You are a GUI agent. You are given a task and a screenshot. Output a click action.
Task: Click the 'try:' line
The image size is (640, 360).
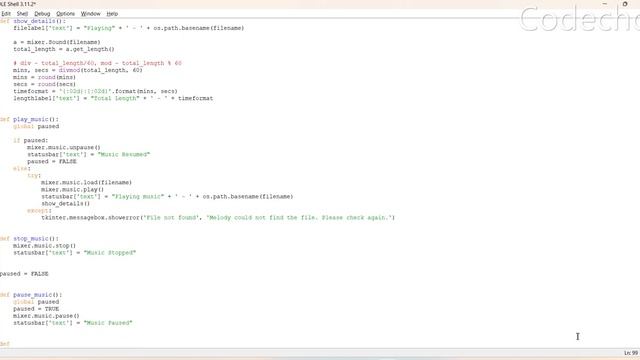pyautogui.click(x=34, y=176)
